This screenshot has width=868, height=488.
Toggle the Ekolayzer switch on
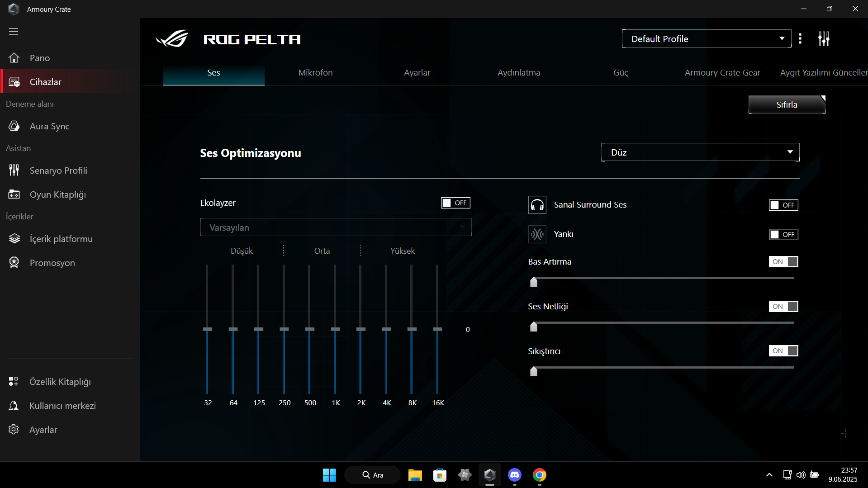[x=455, y=203]
